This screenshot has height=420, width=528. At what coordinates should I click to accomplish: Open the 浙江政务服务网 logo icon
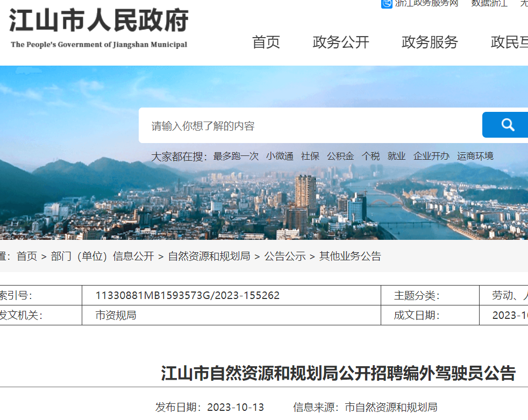pyautogui.click(x=387, y=3)
